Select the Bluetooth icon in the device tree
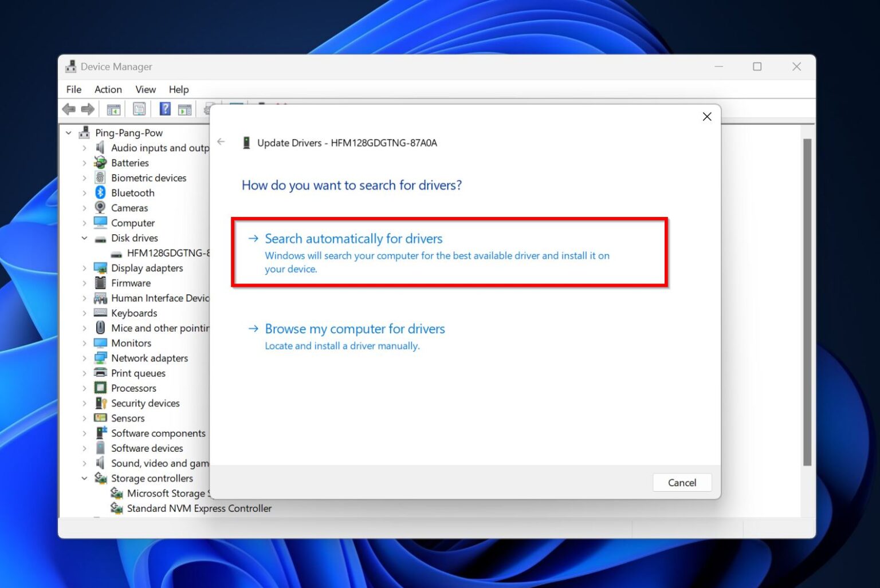This screenshot has height=588, width=880. (100, 193)
